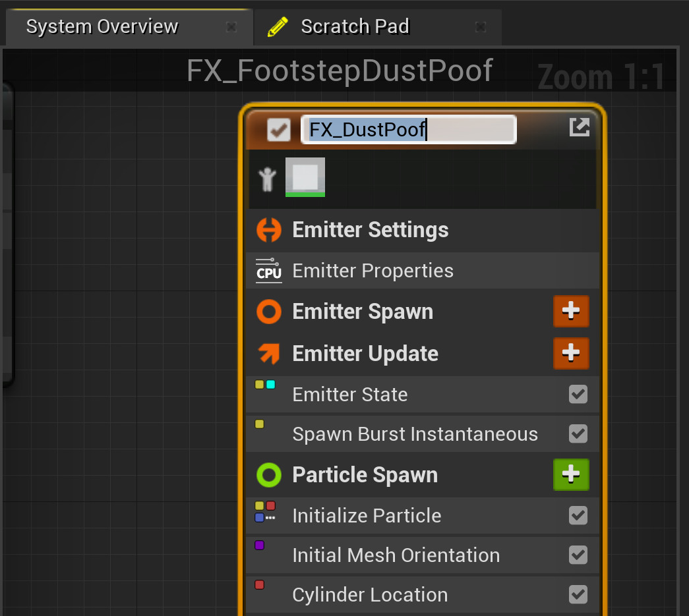The width and height of the screenshot is (689, 616).
Task: Open emitter in separate tab icon
Action: pos(579,127)
